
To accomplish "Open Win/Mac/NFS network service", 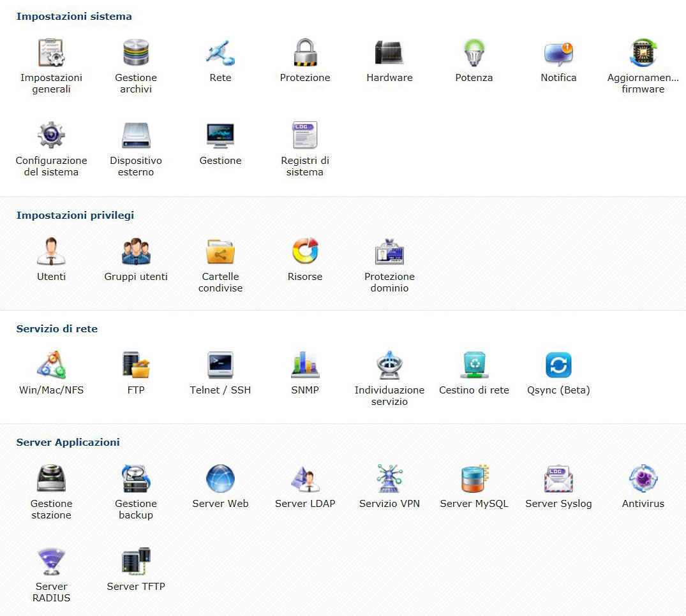I will (51, 365).
